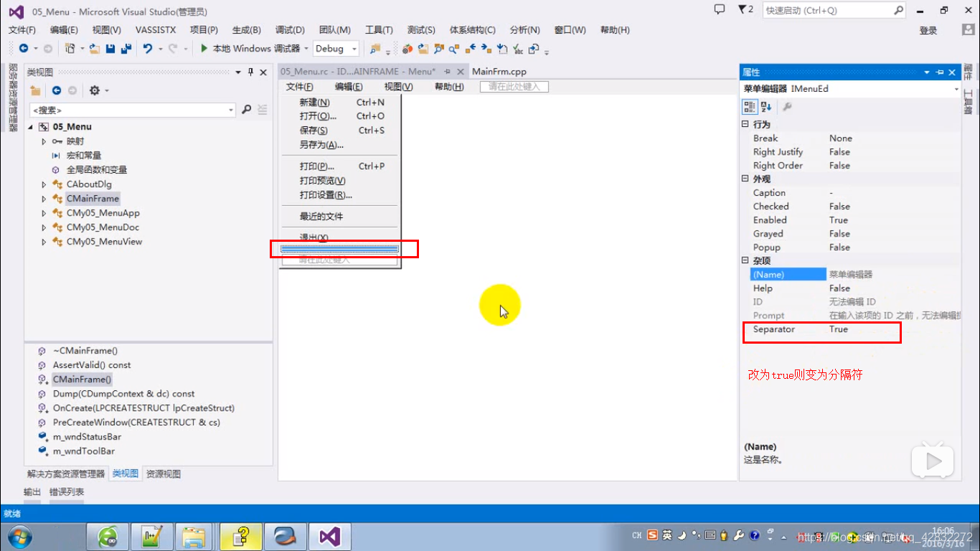Collapse the 行为 property group
This screenshot has height=551, width=980.
pyautogui.click(x=745, y=125)
